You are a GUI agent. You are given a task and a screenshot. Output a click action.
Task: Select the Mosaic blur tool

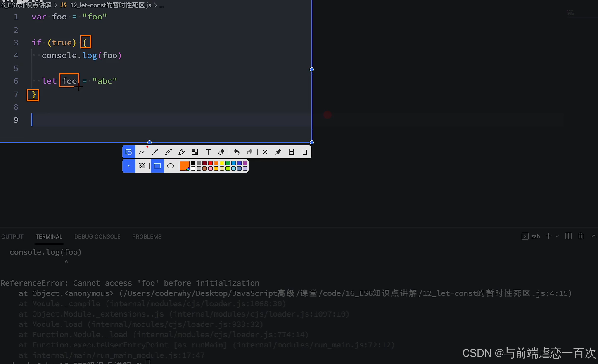coord(195,152)
